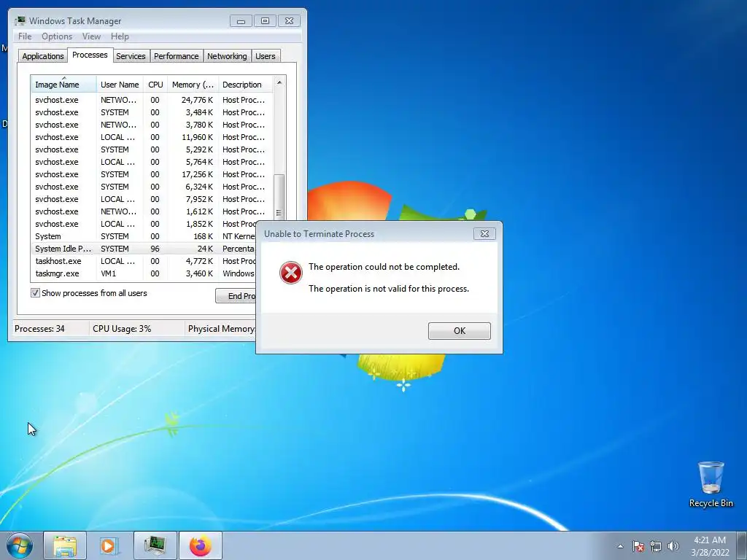Sort by Description column header
Image resolution: width=747 pixels, height=560 pixels.
tap(245, 85)
